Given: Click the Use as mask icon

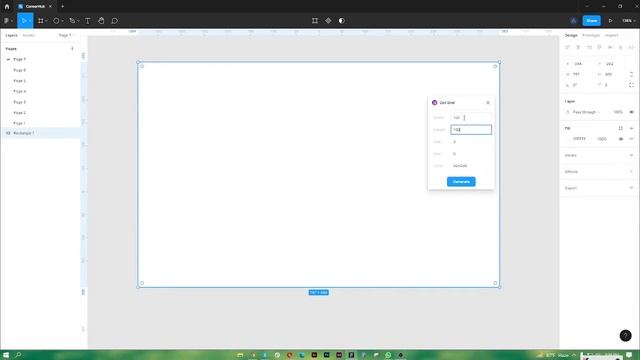Looking at the screenshot, I should [342, 20].
